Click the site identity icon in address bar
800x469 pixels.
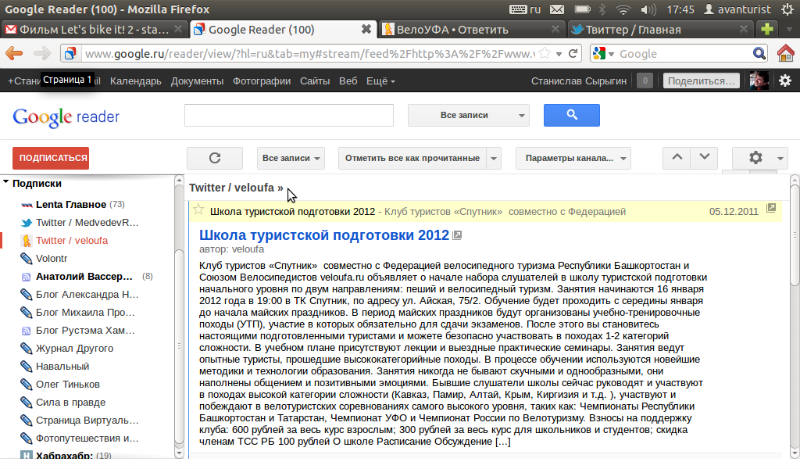pyautogui.click(x=70, y=54)
